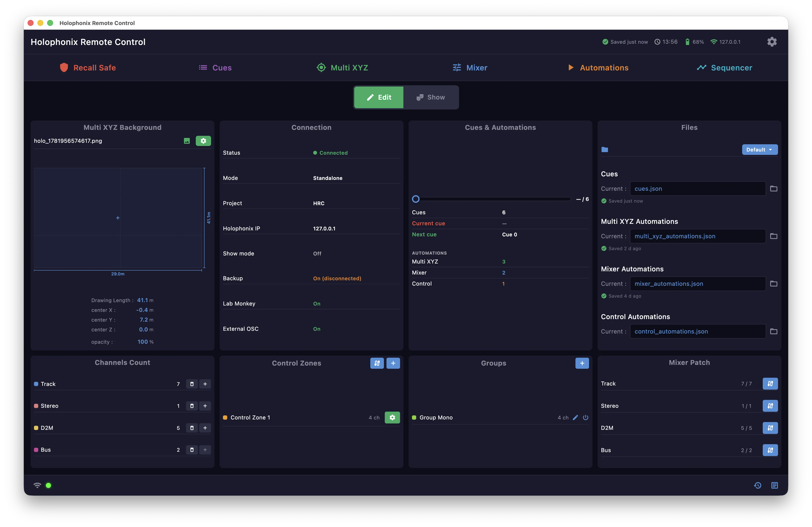Open the Mixer tab
Screen dimensions: 812x527
[x=470, y=67]
